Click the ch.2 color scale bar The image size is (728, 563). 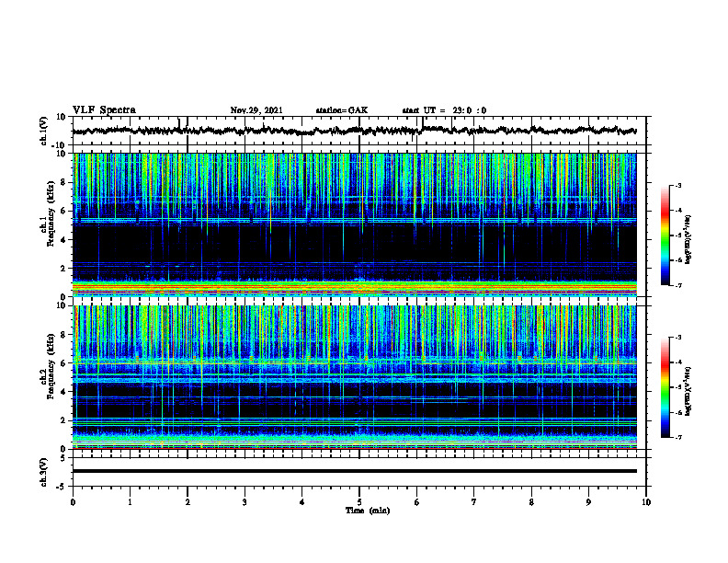(x=665, y=387)
